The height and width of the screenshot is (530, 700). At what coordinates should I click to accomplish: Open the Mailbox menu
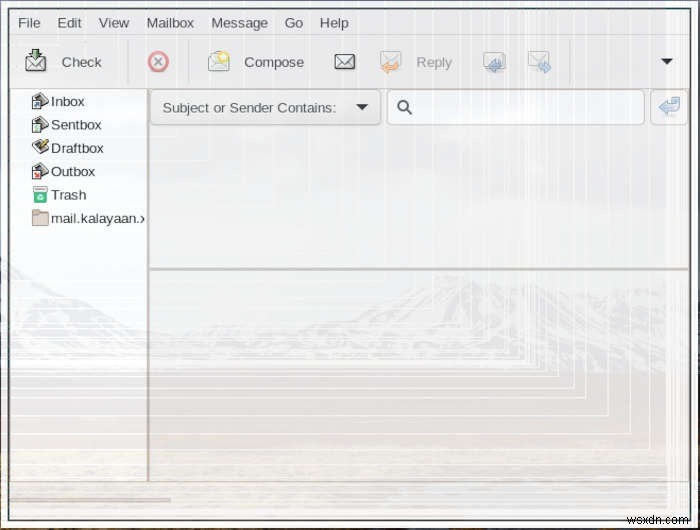170,23
